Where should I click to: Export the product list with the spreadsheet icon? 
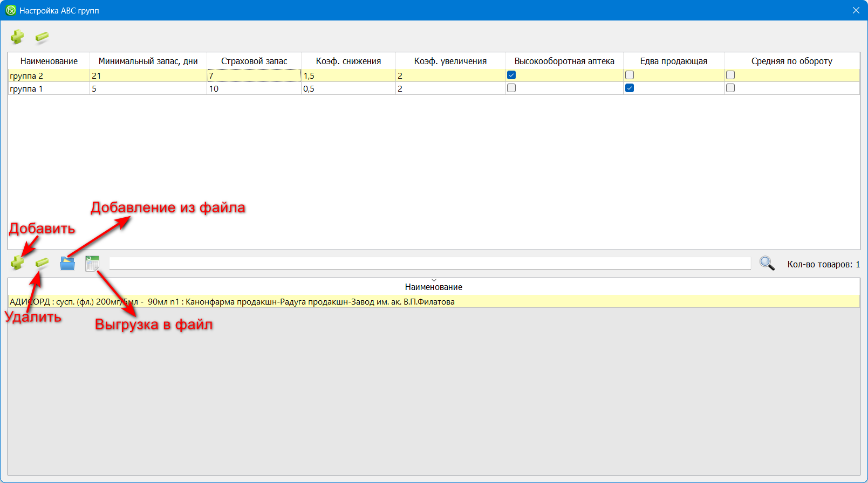click(x=92, y=264)
